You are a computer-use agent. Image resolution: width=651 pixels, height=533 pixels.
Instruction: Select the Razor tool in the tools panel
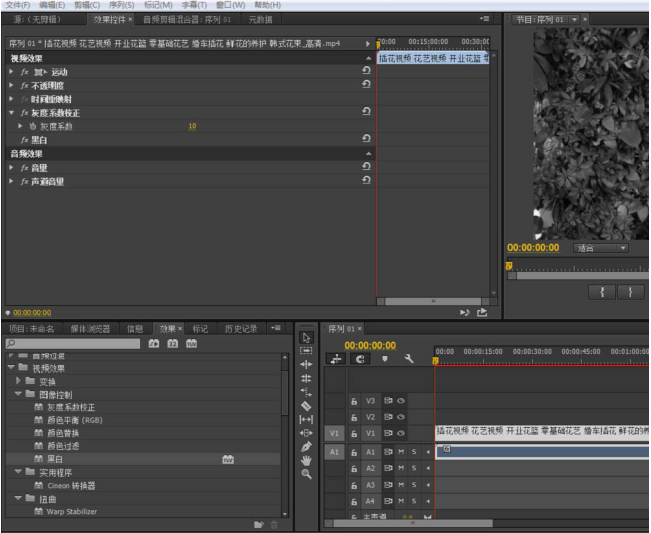pos(306,406)
